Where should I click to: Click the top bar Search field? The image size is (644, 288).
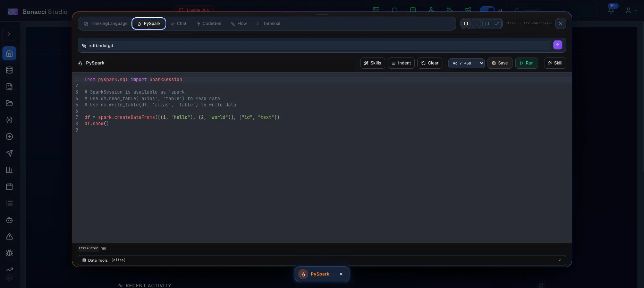[554, 10]
